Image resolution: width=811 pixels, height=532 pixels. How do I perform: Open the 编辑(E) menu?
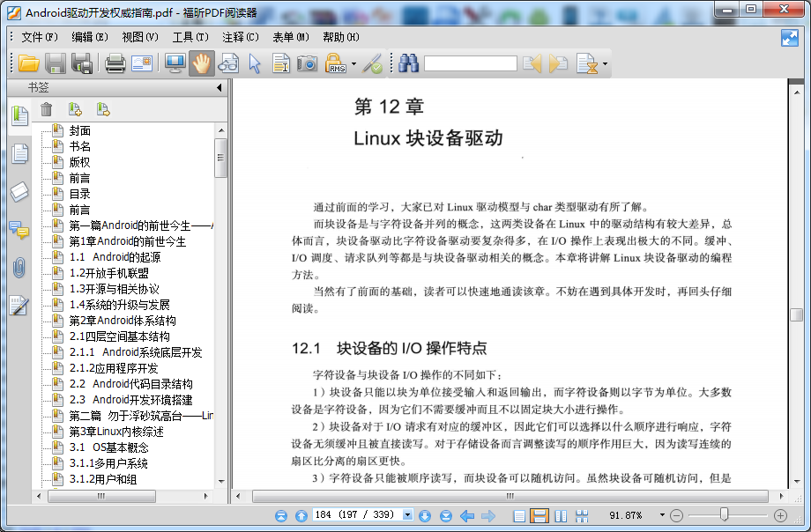pyautogui.click(x=90, y=37)
